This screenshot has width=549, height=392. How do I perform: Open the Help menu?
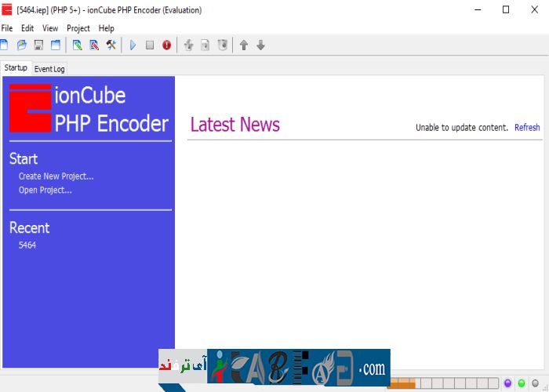[106, 28]
